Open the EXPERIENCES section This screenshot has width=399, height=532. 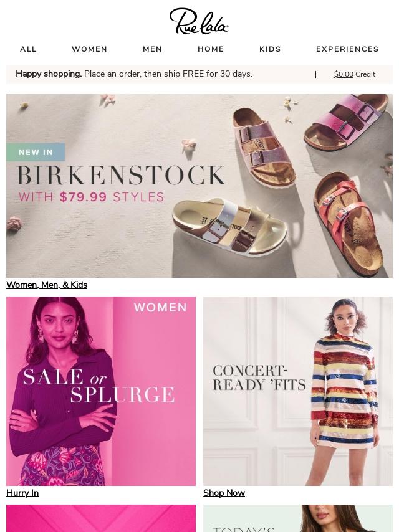pyautogui.click(x=347, y=49)
